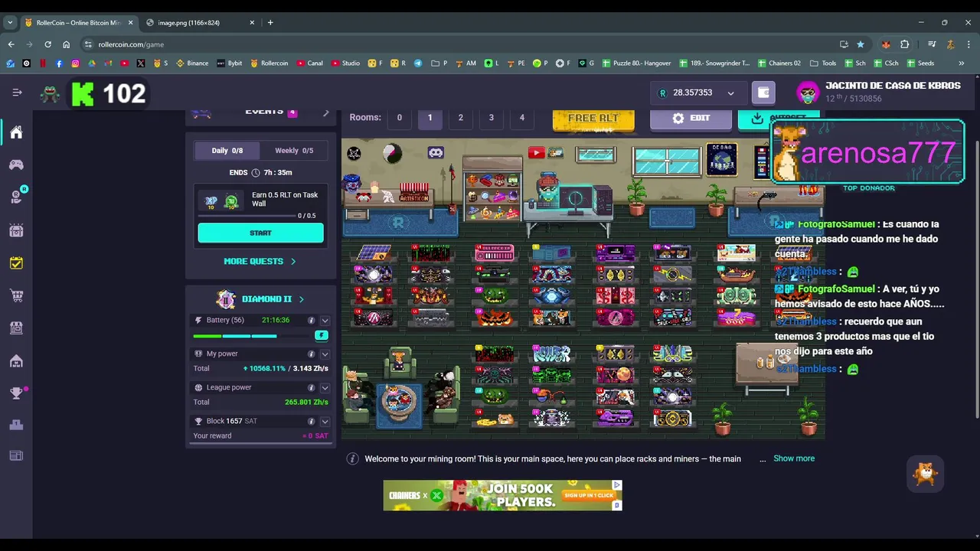
Task: Open the hamburger sidebar menu
Action: (17, 93)
